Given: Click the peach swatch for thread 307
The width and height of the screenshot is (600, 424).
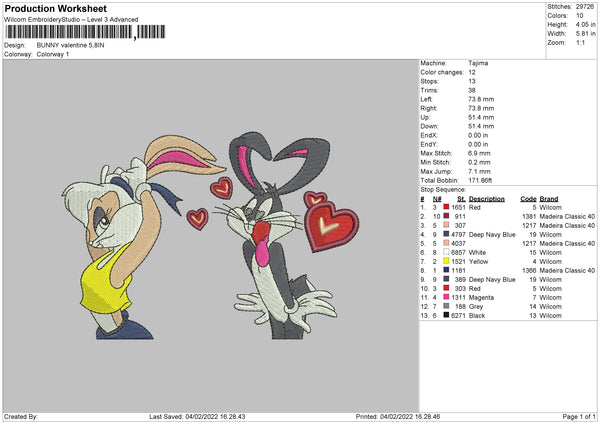Looking at the screenshot, I should point(446,225).
